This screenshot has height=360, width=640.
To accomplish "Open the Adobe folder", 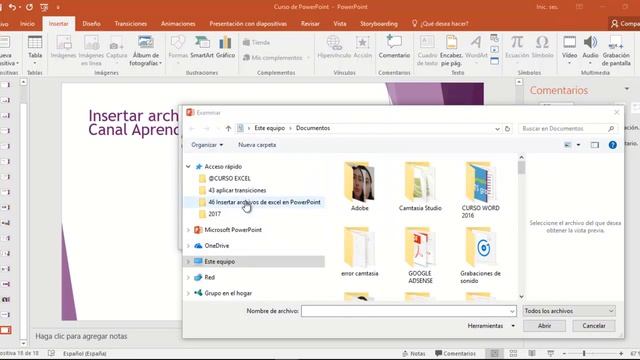I will (x=360, y=187).
